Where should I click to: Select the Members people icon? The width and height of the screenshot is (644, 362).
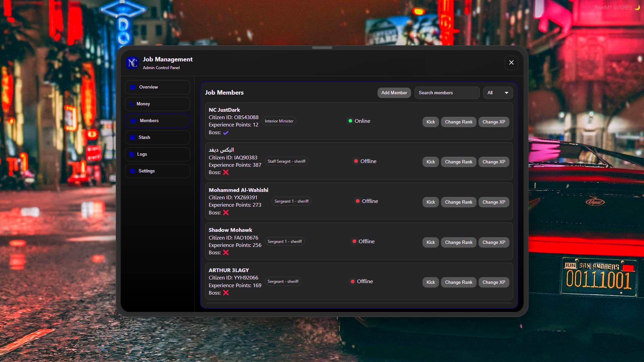point(133,121)
